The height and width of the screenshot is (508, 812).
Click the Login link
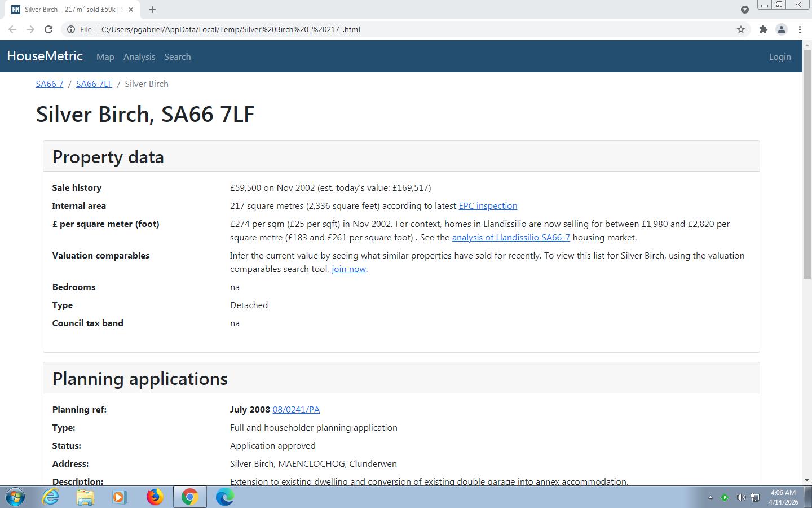779,57
